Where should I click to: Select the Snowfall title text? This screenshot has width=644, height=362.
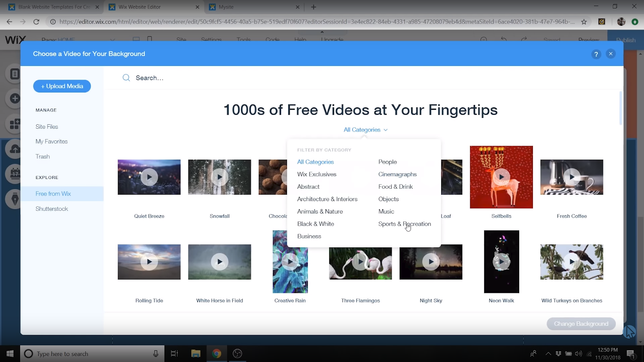tap(220, 216)
